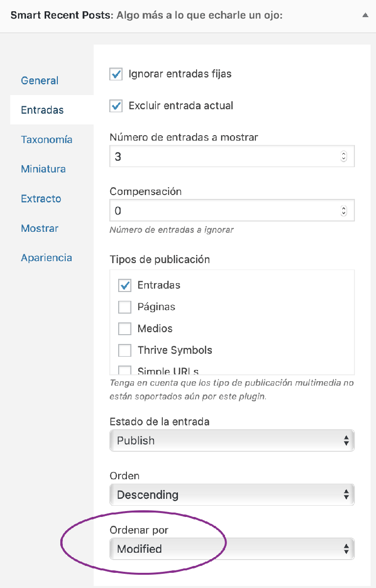Uncheck Ignorar entradas fijas
The height and width of the screenshot is (588, 376).
[x=116, y=74]
